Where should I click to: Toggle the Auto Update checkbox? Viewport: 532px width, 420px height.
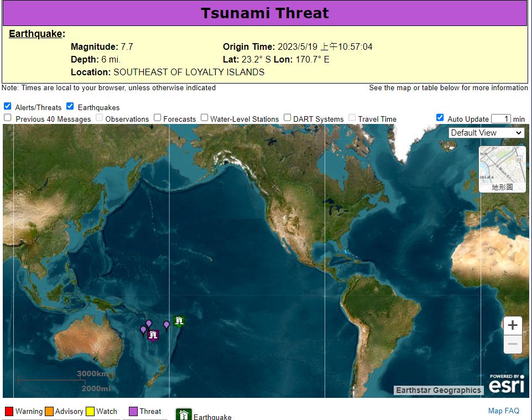point(440,118)
